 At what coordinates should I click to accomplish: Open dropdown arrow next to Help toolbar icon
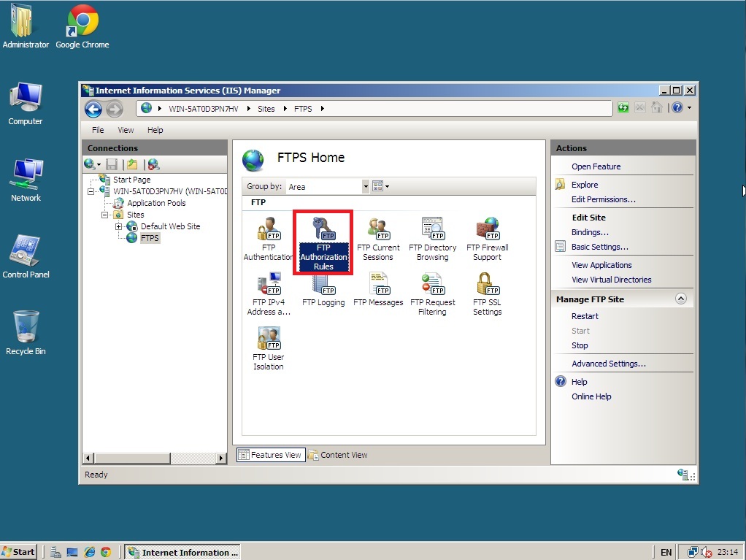click(689, 108)
